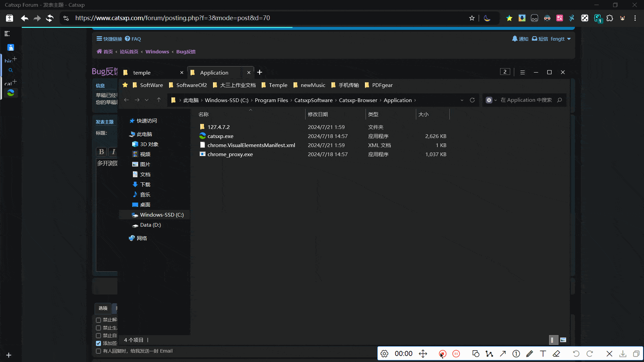644x362 pixels.
Task: Switch to the large thumbnails view icon
Action: click(x=563, y=340)
